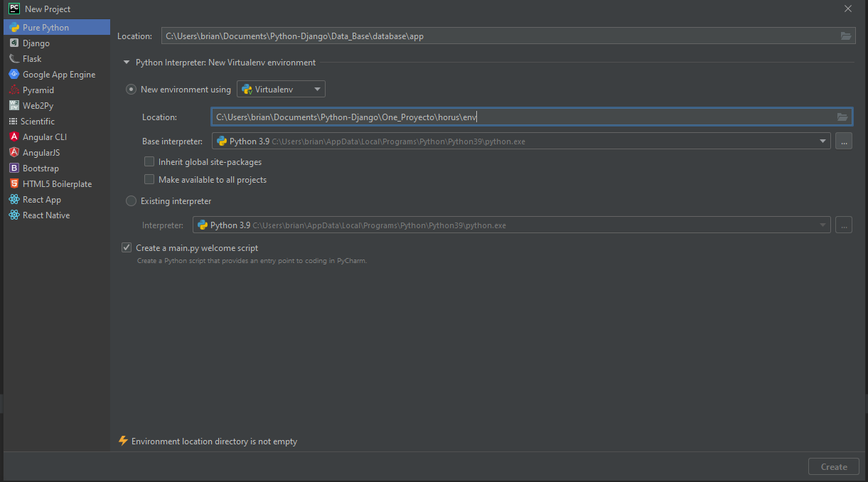Viewport: 868px width, 482px height.
Task: Click the Python Interpreter: New Virtualenv heading
Action: click(x=226, y=63)
